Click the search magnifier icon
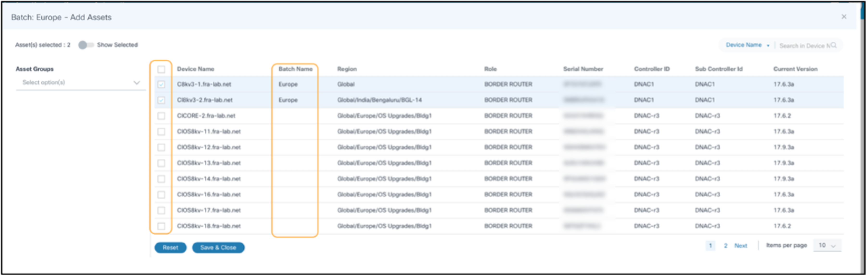 pyautogui.click(x=834, y=45)
